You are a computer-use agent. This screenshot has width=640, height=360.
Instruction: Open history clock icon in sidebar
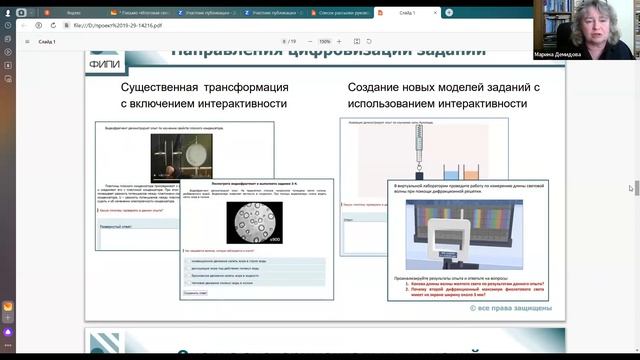tap(8, 25)
